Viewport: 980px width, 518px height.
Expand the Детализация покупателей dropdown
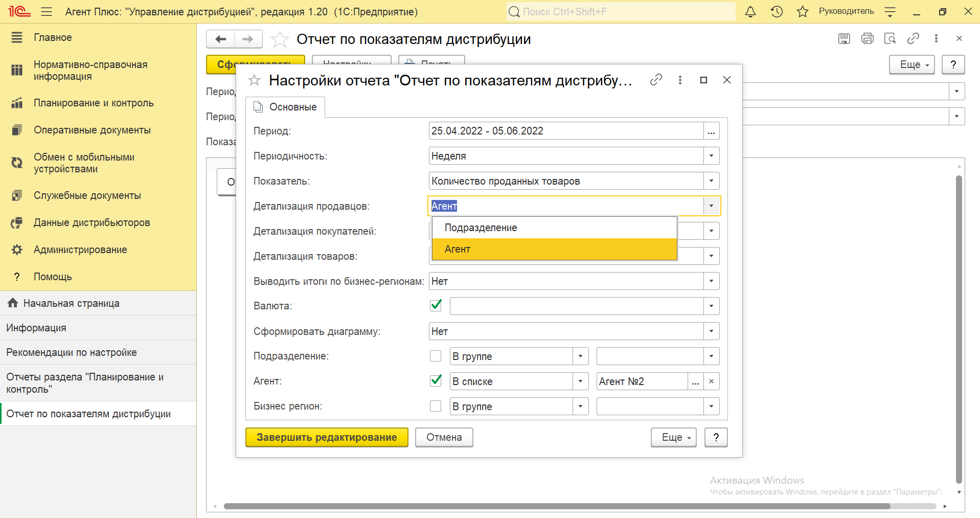(x=711, y=231)
